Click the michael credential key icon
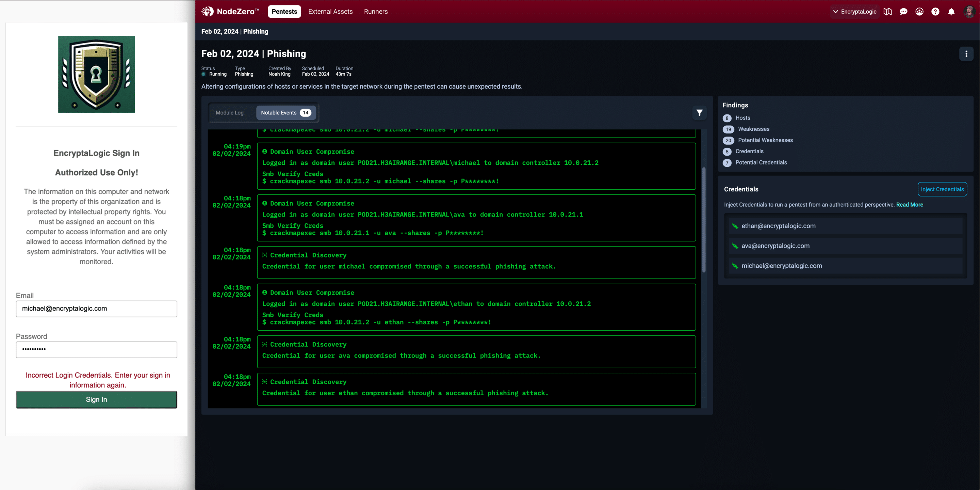This screenshot has height=490, width=980. pyautogui.click(x=735, y=266)
